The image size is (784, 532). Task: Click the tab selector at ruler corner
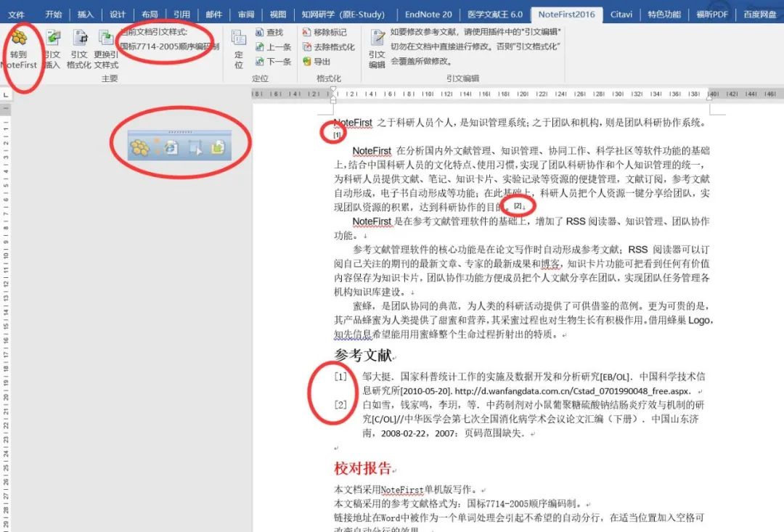click(6, 94)
